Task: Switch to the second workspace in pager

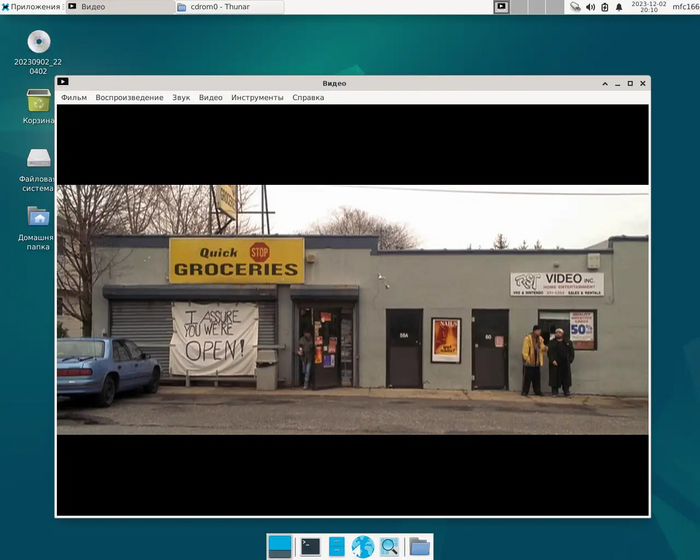Action: pyautogui.click(x=519, y=7)
